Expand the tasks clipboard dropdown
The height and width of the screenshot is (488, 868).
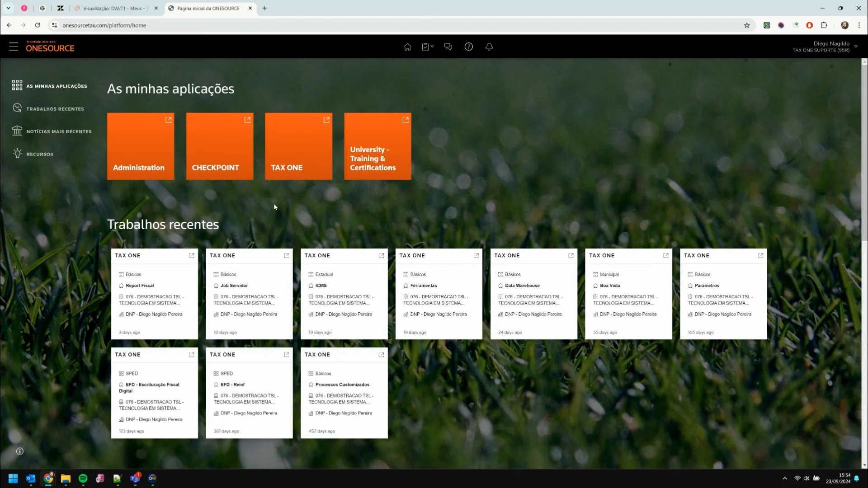pyautogui.click(x=428, y=47)
